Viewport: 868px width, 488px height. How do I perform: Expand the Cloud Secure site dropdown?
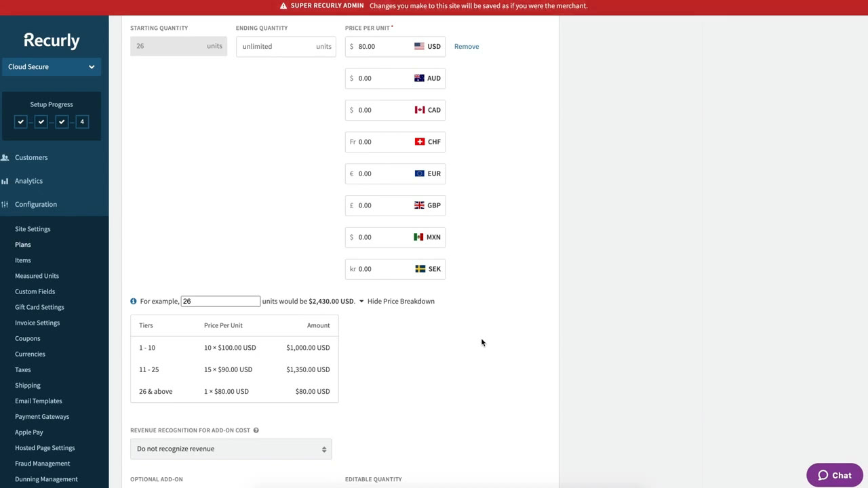(x=52, y=66)
